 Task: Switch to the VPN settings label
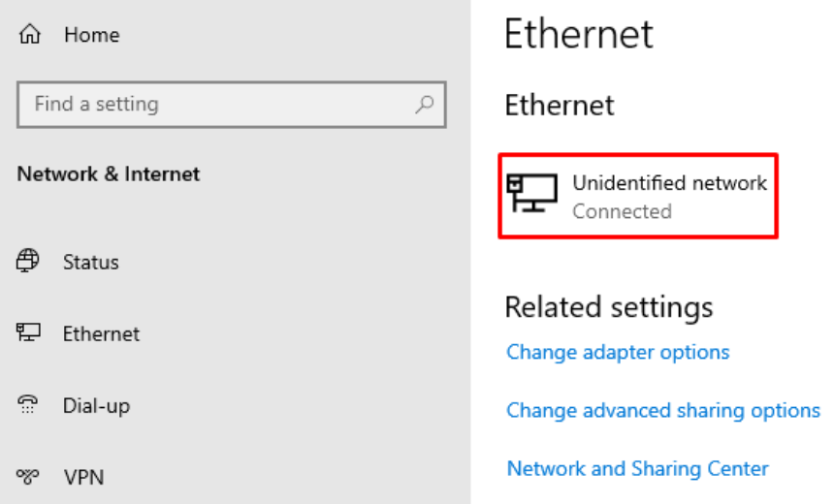(83, 477)
